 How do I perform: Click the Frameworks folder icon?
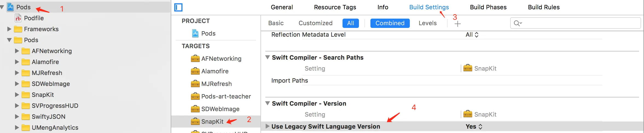(18, 29)
